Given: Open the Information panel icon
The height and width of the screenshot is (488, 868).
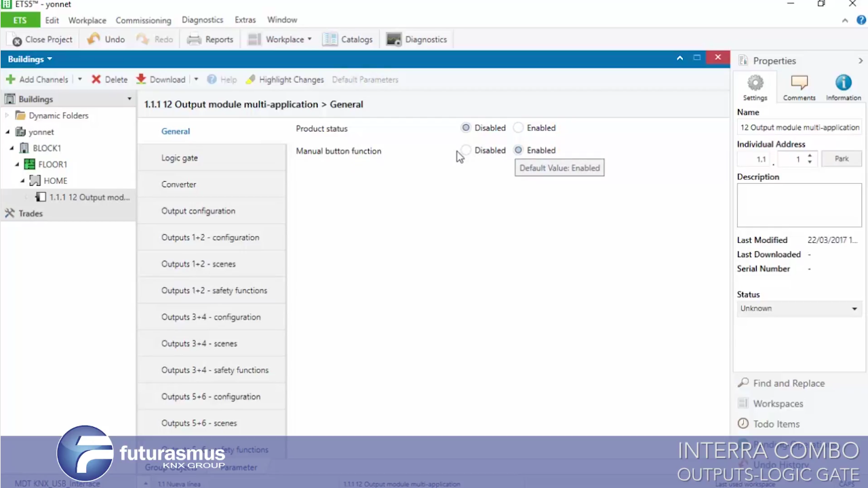Looking at the screenshot, I should 843,83.
